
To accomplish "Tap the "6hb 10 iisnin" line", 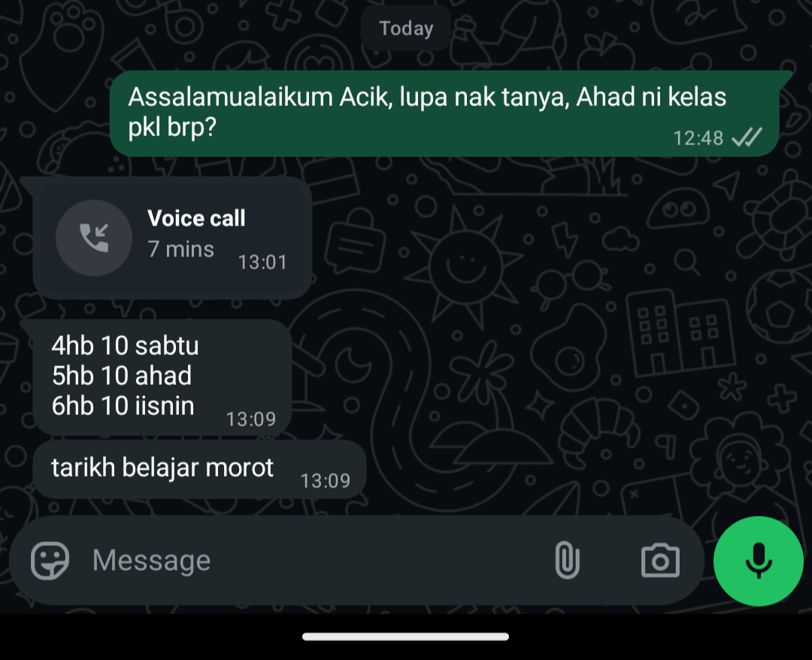I will pos(123,406).
